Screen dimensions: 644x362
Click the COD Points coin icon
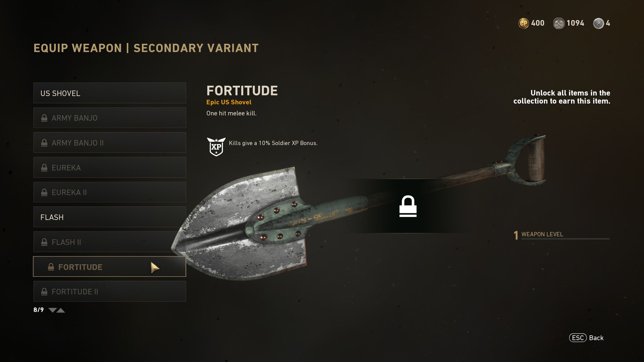tap(524, 23)
